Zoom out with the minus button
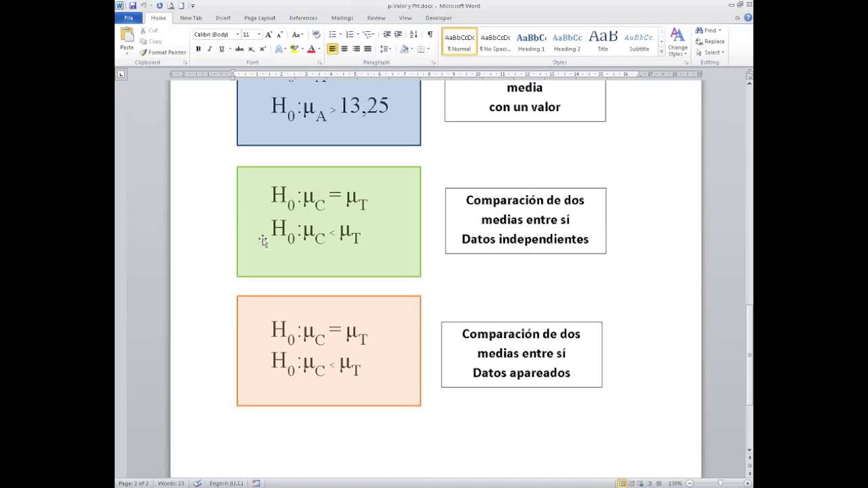 point(691,483)
